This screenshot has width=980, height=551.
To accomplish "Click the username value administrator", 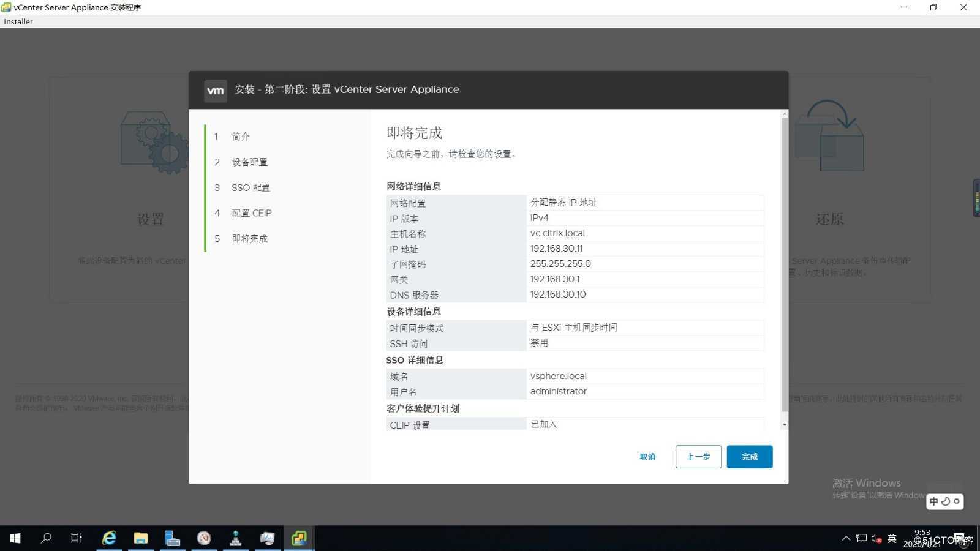I will pyautogui.click(x=559, y=391).
